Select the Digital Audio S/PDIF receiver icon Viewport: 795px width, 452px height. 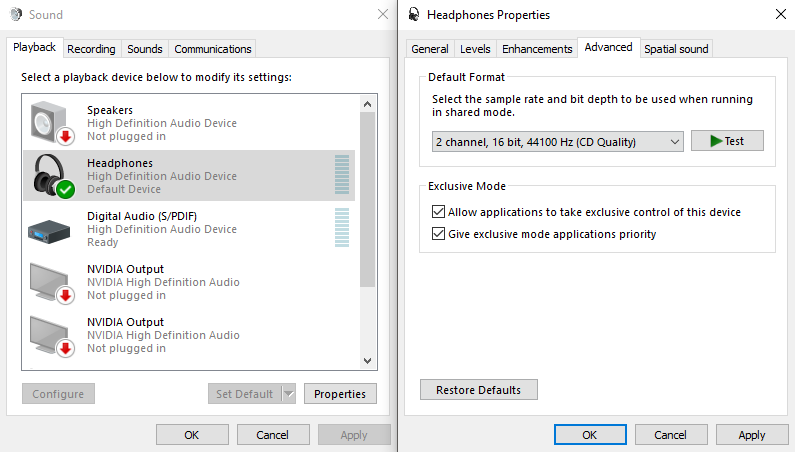pyautogui.click(x=49, y=231)
